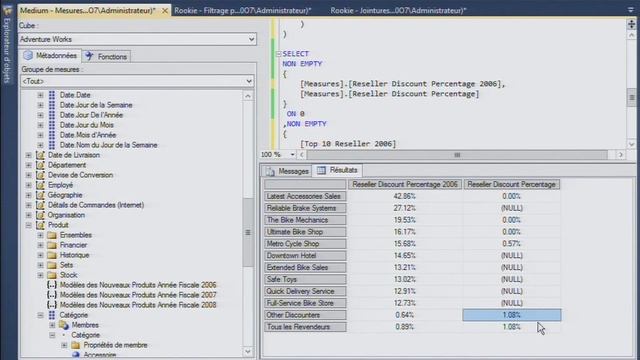
Task: Click the Stock folder icon
Action: 52,275
